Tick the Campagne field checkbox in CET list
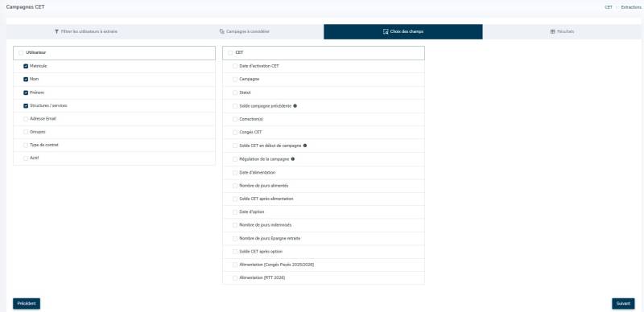 coord(235,80)
